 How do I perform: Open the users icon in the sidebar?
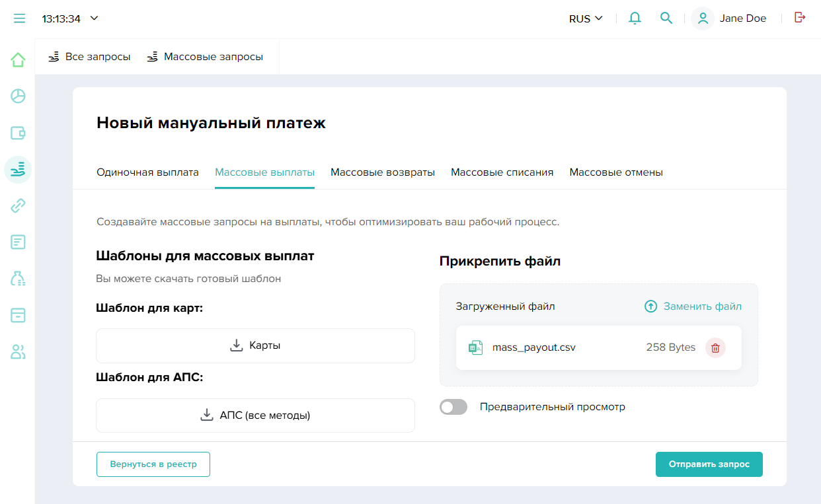tap(18, 352)
